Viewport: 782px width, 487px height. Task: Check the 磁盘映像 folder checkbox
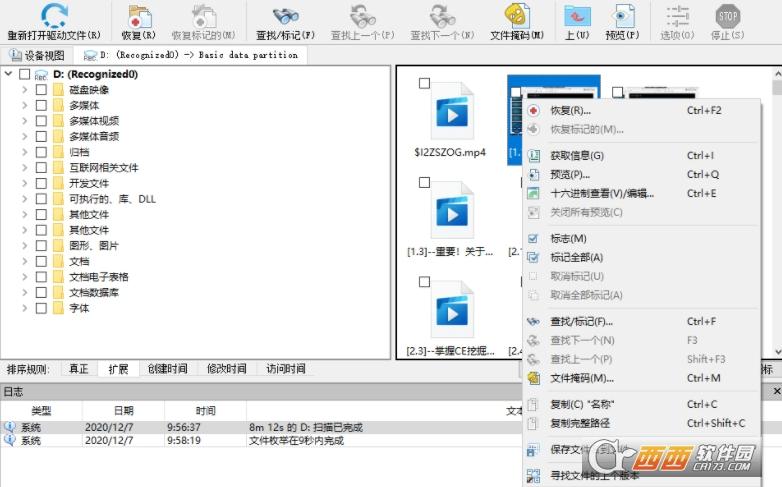click(x=41, y=90)
